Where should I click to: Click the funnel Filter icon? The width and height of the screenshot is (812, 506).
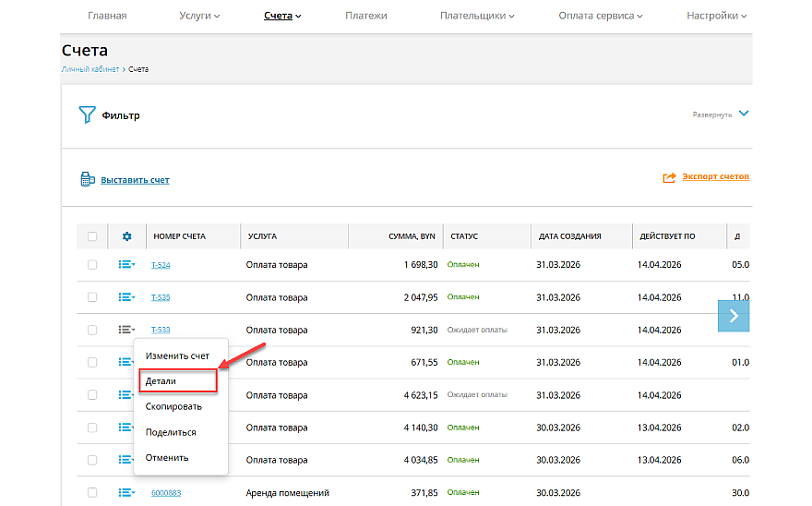[87, 115]
